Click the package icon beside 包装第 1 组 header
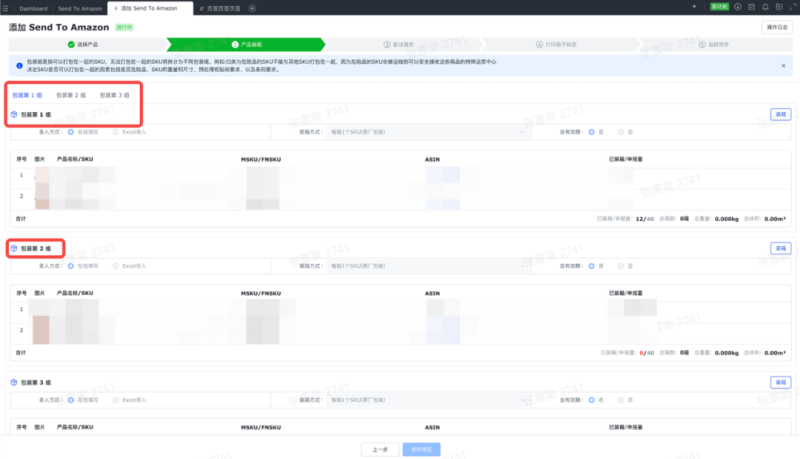 (13, 115)
